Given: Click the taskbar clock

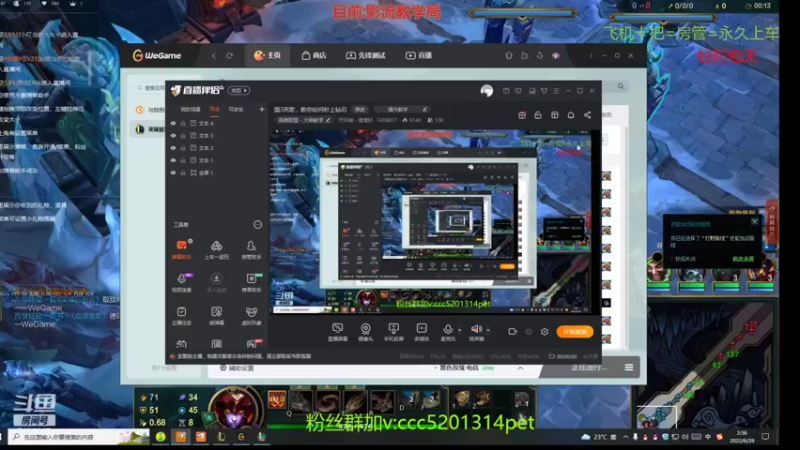Looking at the screenshot, I should click(x=742, y=437).
